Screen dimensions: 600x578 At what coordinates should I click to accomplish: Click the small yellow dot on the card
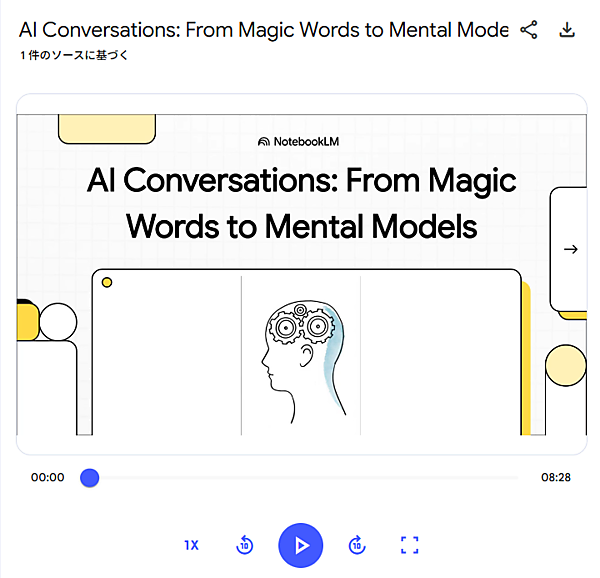point(107,283)
